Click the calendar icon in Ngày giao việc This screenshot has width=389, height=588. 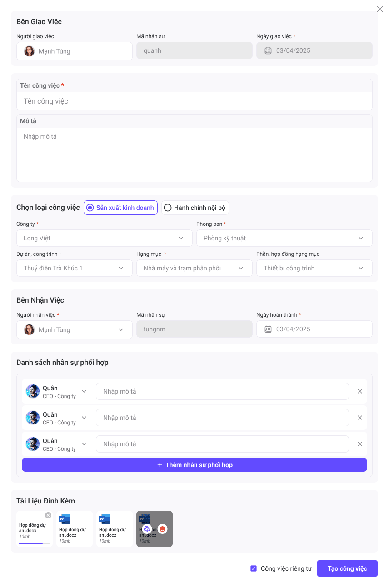pyautogui.click(x=268, y=50)
